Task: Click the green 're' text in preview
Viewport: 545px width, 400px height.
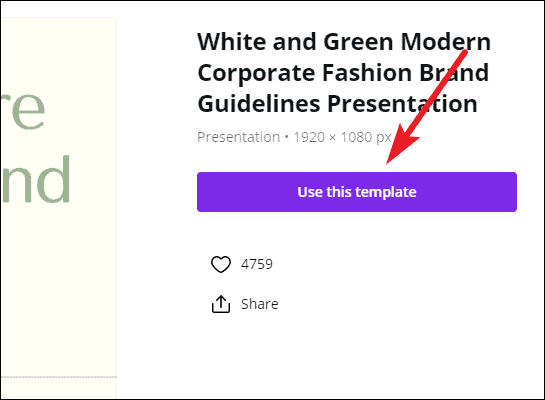Action: 23,111
